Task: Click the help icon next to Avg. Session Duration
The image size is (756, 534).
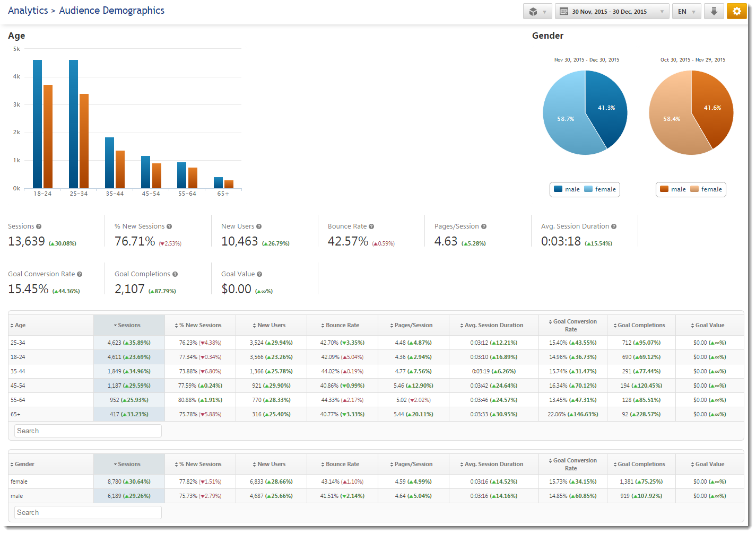Action: pyautogui.click(x=614, y=226)
